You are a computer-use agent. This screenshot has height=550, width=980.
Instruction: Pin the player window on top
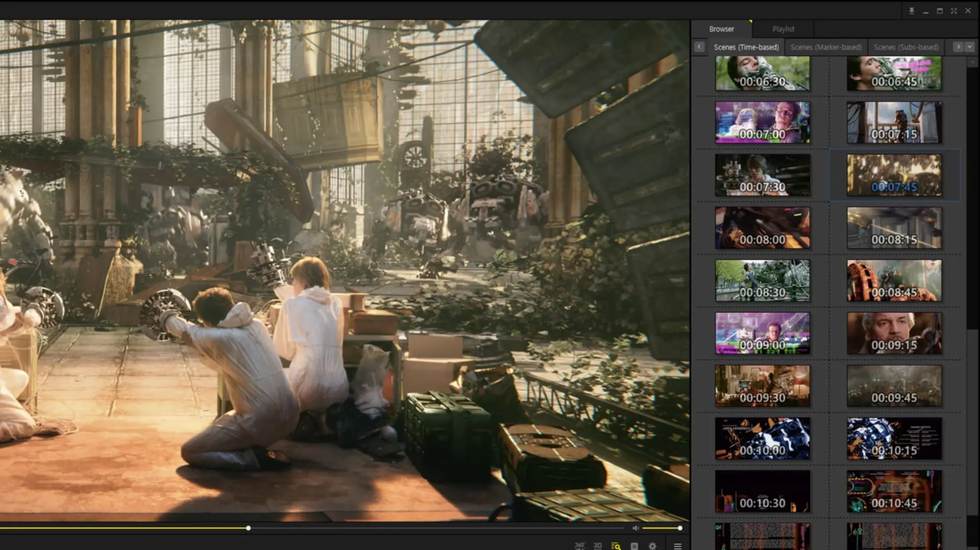point(912,11)
